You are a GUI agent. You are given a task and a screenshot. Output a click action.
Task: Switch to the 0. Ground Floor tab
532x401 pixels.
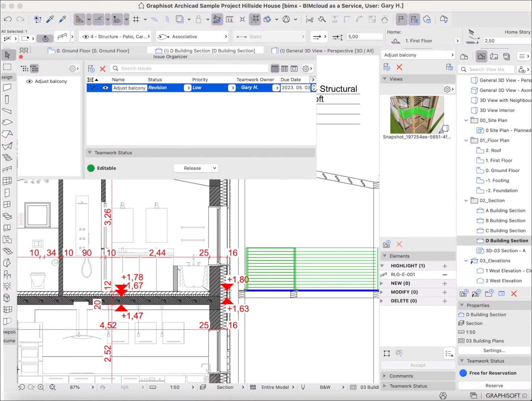point(89,51)
